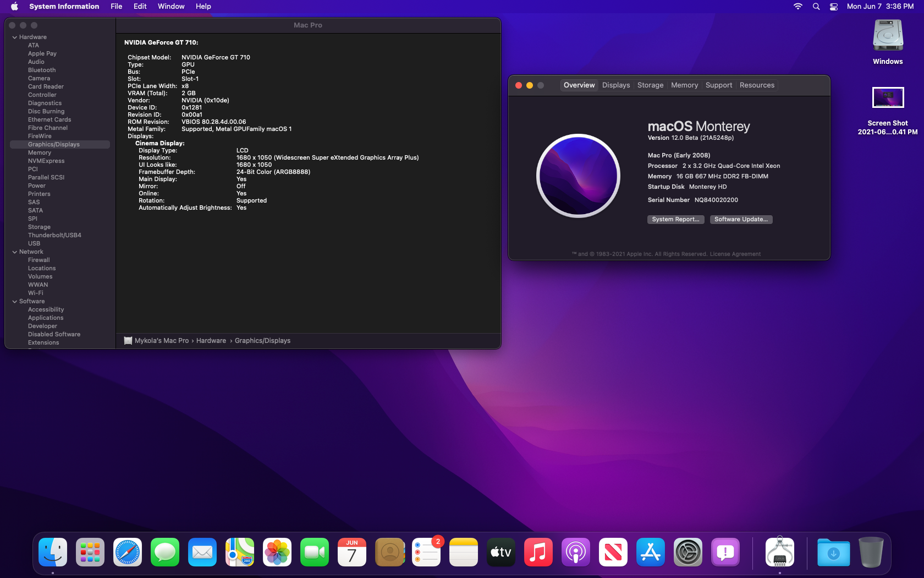Click the Control Center menu bar icon
924x578 pixels.
pyautogui.click(x=834, y=7)
